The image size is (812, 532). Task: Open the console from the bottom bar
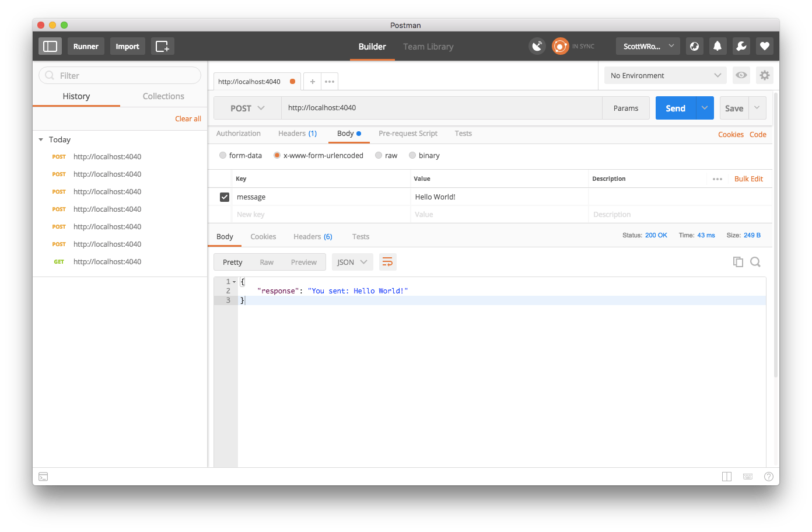point(43,477)
